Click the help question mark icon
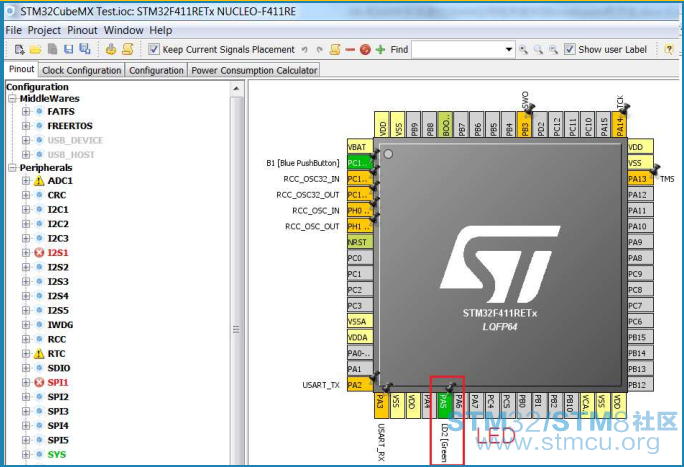The image size is (684, 467). [669, 49]
